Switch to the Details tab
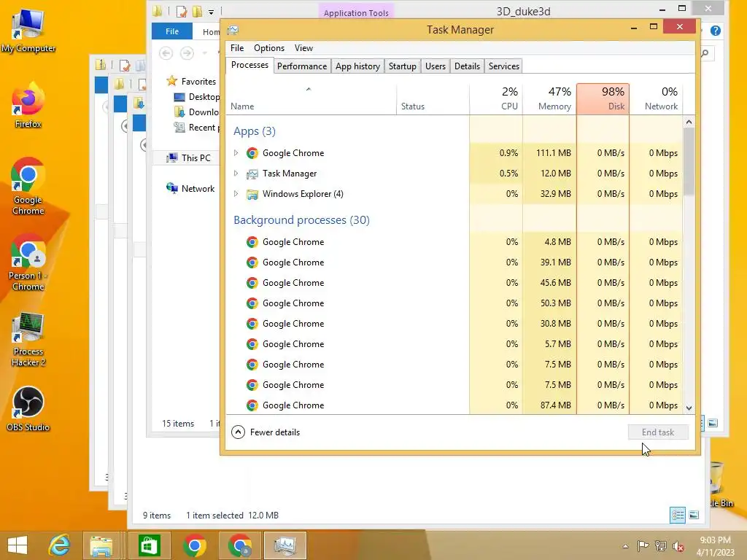 (467, 66)
